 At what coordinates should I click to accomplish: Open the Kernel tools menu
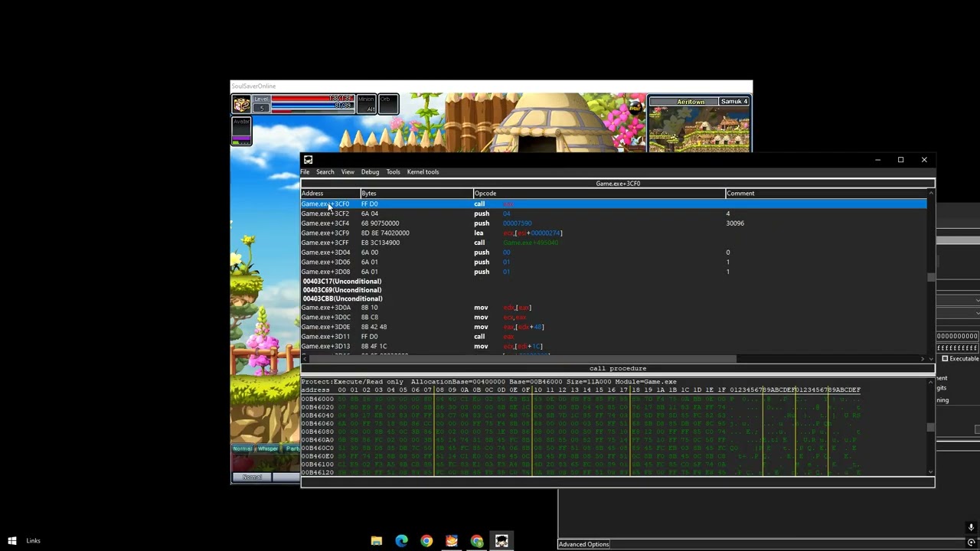[x=423, y=172]
